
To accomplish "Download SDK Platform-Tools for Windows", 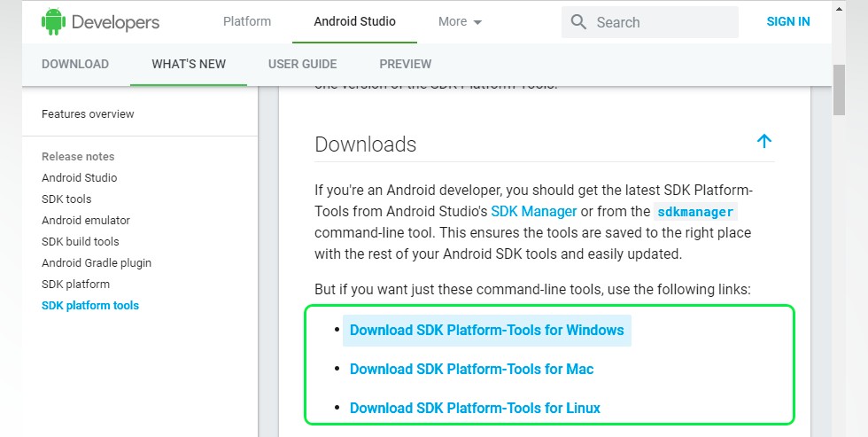I will coord(486,330).
